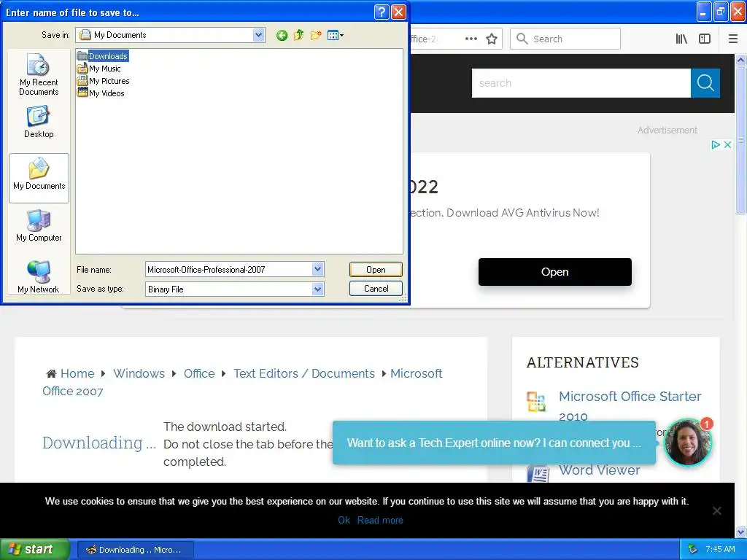Cancel the save dialog
The width and height of the screenshot is (747, 560).
pos(376,289)
